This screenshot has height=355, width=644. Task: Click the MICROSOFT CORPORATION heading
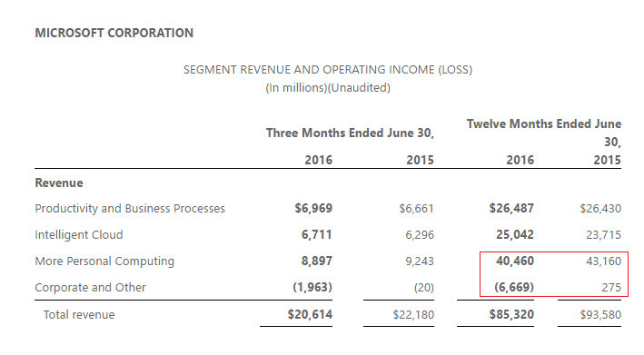click(x=114, y=33)
